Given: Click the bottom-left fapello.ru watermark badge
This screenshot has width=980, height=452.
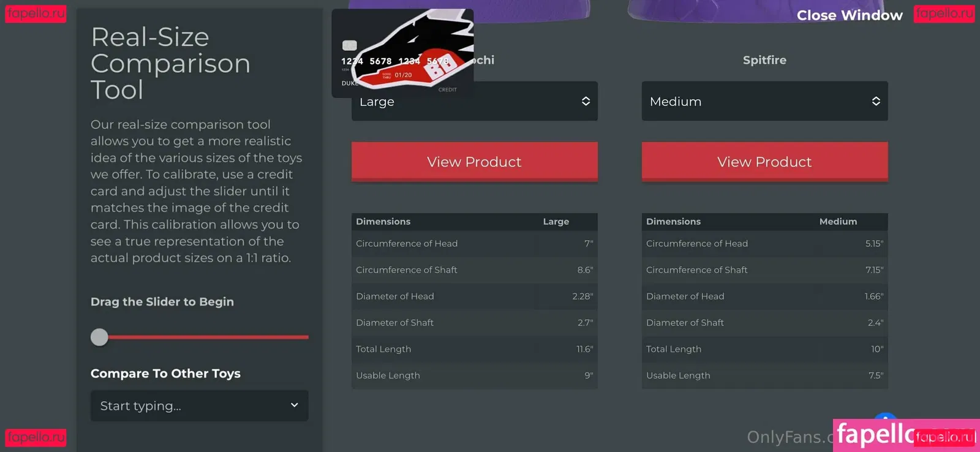Looking at the screenshot, I should [36, 437].
